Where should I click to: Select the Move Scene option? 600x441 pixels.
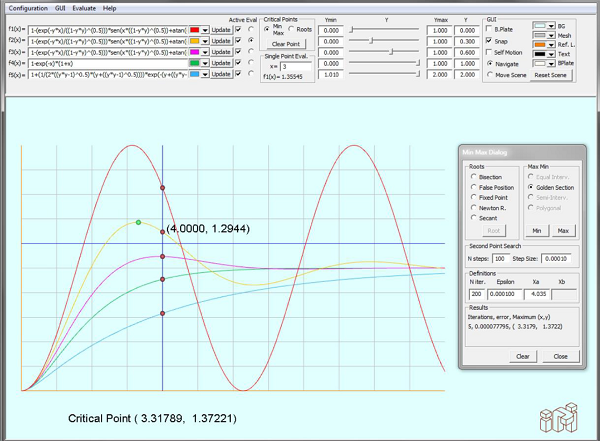[x=489, y=74]
